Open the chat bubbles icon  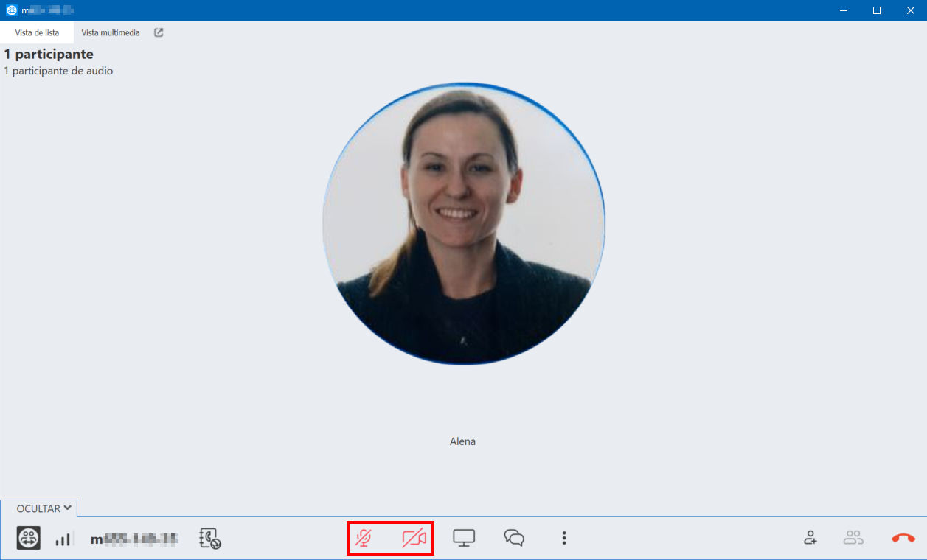click(514, 538)
